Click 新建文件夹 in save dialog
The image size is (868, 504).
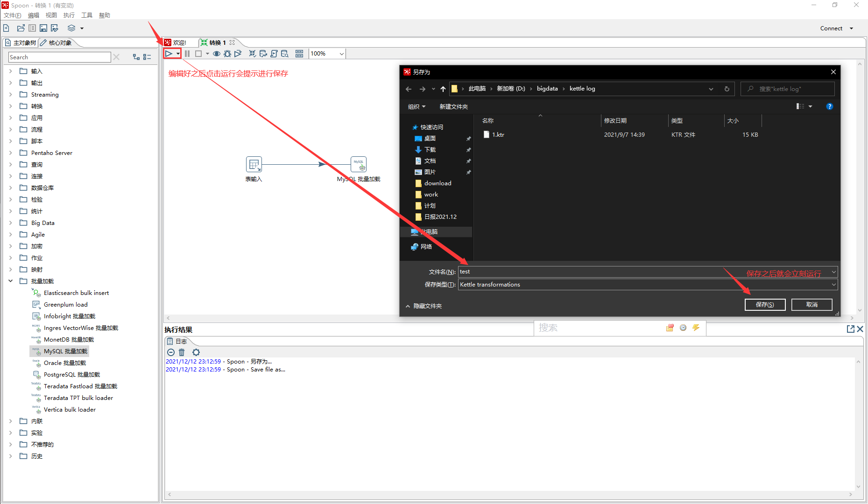[x=453, y=106]
